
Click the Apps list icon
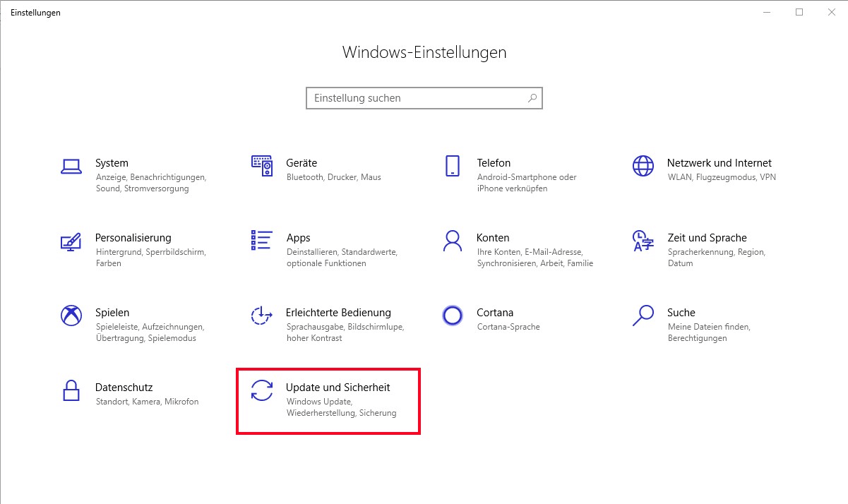coord(262,240)
